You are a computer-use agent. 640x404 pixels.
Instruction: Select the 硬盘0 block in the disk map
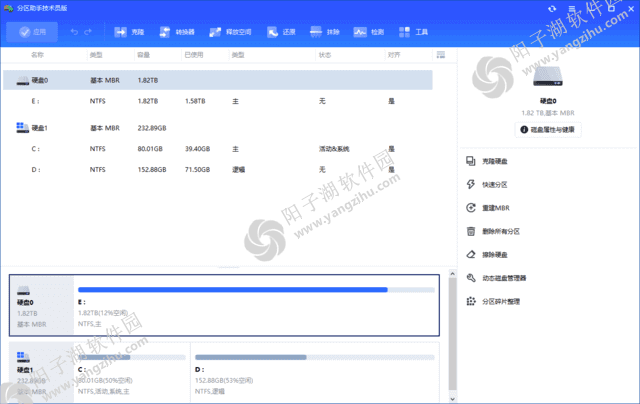pos(42,305)
